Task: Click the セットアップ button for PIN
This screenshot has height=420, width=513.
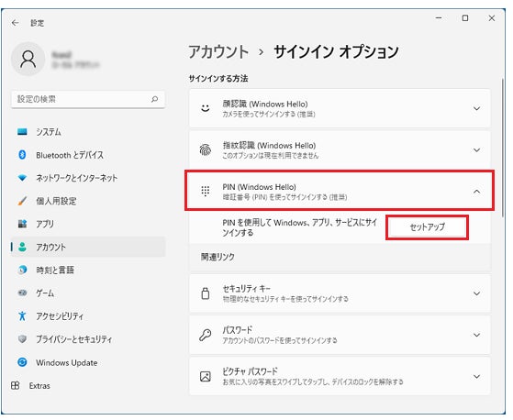Action: click(x=428, y=227)
